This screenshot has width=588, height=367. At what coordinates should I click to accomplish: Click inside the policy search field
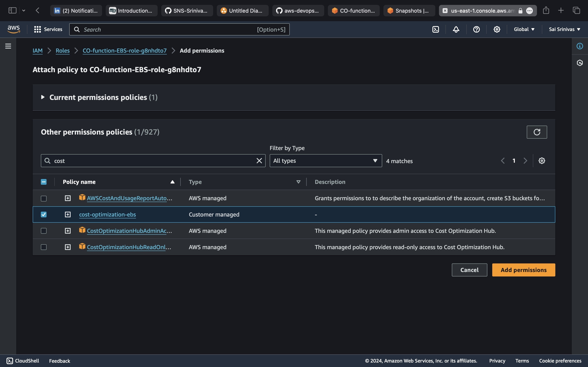point(146,160)
